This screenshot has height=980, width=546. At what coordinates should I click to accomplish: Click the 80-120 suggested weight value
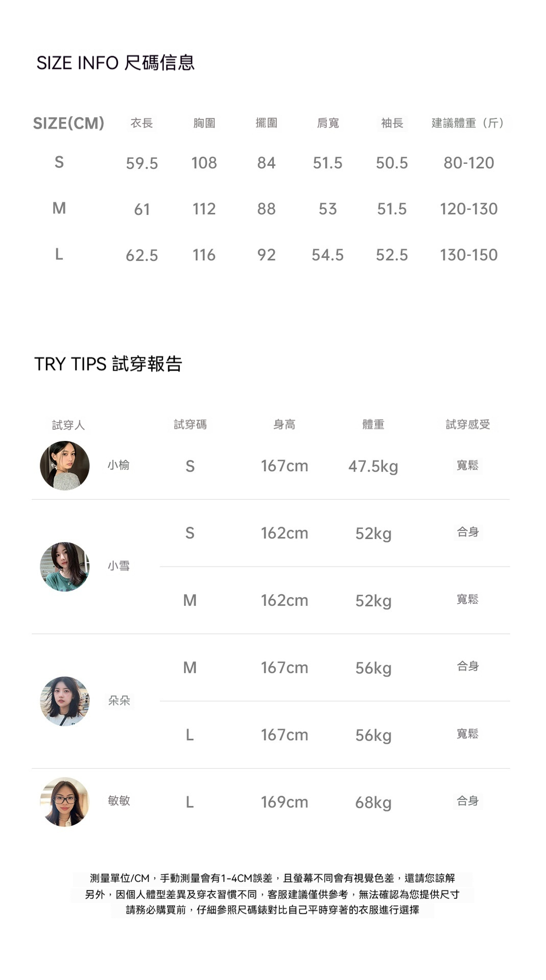click(x=469, y=163)
